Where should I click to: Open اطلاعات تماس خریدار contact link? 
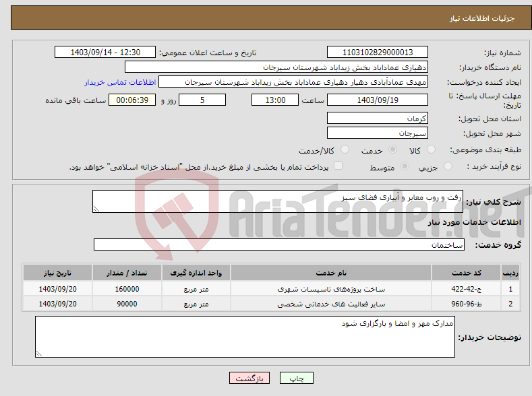(x=120, y=82)
